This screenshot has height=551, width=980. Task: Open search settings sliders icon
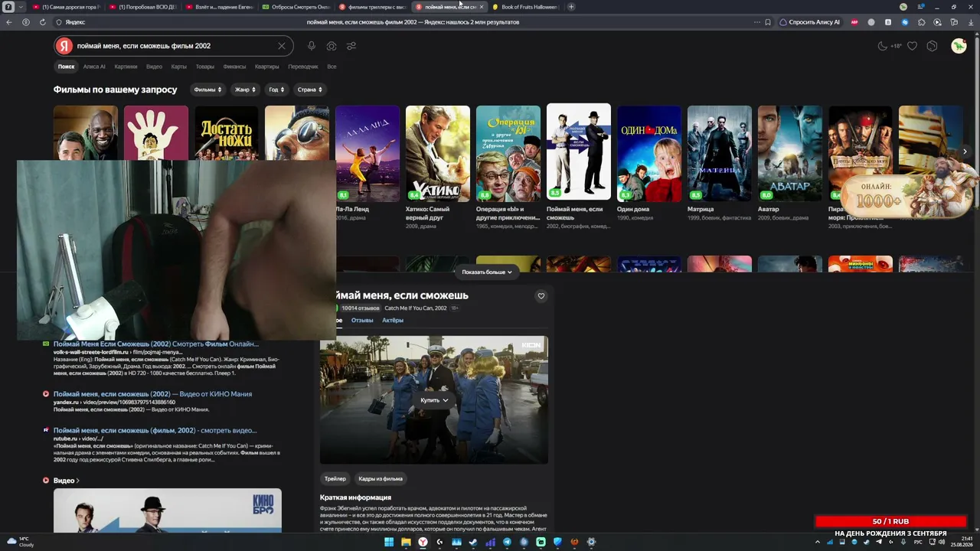[x=351, y=46]
